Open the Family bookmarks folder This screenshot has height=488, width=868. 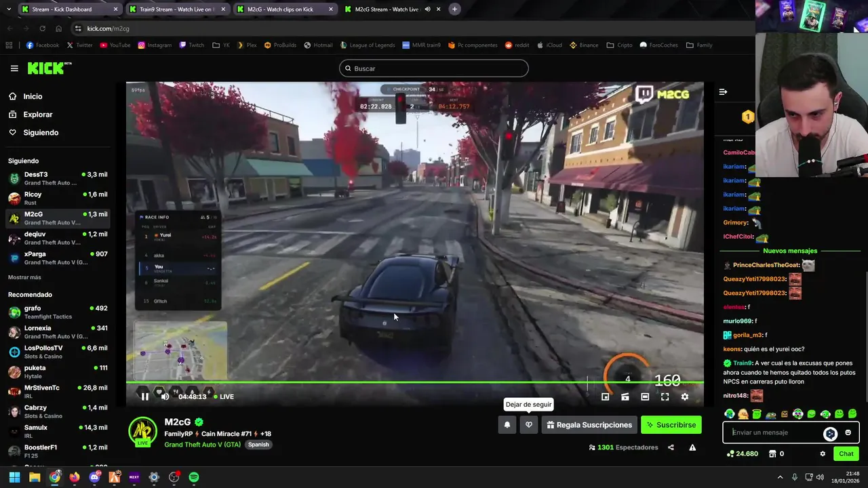pyautogui.click(x=699, y=45)
